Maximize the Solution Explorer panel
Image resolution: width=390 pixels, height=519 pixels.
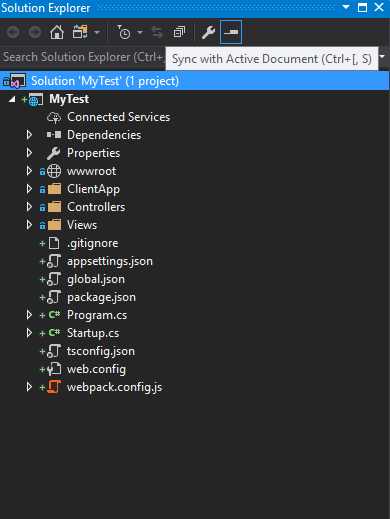[x=362, y=7]
